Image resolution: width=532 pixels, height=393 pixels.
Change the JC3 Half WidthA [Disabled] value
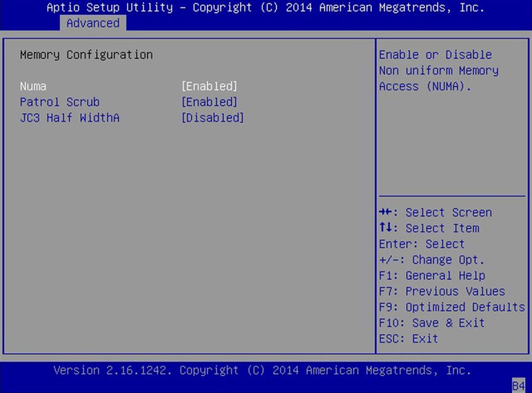(x=212, y=117)
